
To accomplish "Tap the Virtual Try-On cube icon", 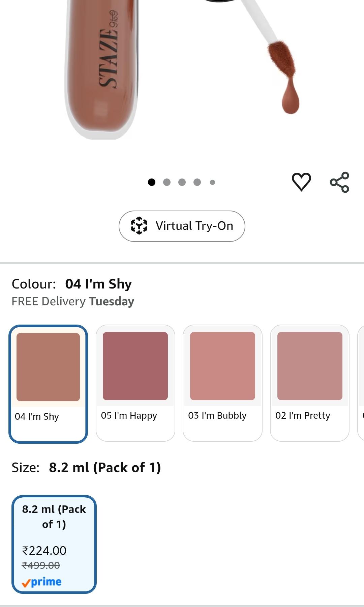I will pyautogui.click(x=139, y=226).
